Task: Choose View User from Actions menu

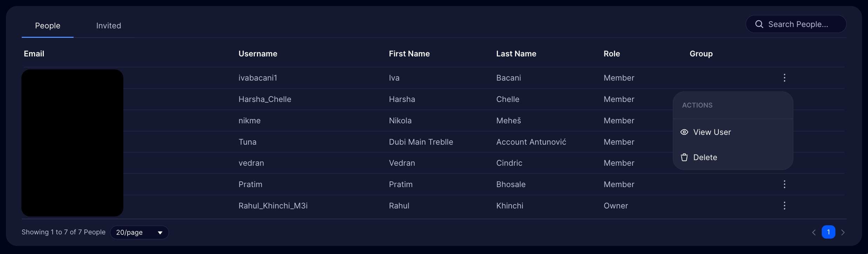Action: [x=712, y=132]
